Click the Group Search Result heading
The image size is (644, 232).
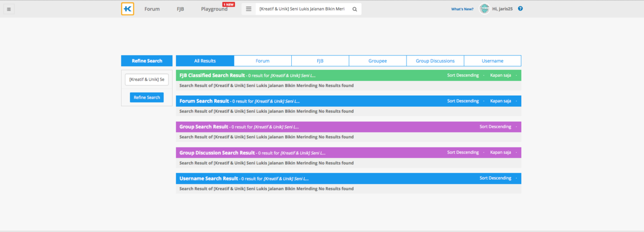click(204, 127)
